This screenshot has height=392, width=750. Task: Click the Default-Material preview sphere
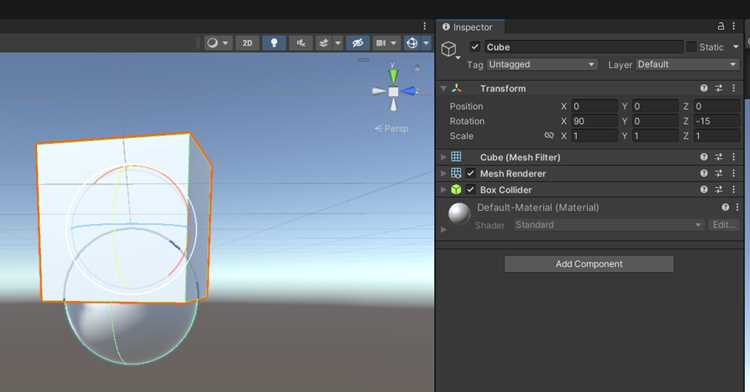coord(459,213)
